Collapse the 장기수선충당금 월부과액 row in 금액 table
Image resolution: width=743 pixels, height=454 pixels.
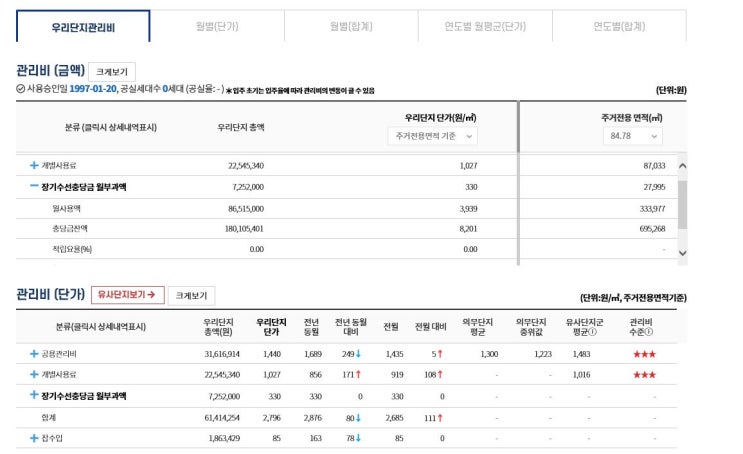pyautogui.click(x=34, y=186)
